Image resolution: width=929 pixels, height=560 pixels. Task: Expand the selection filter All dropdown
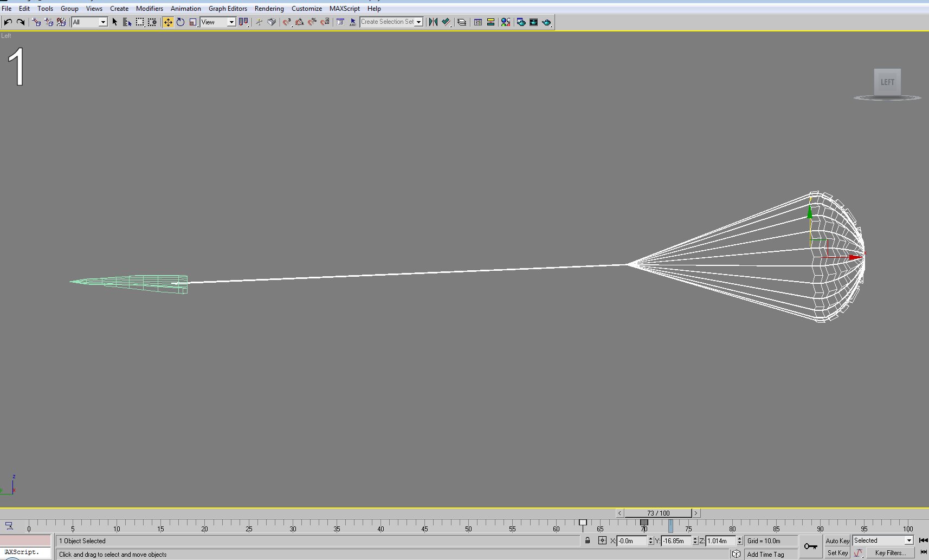tap(89, 22)
